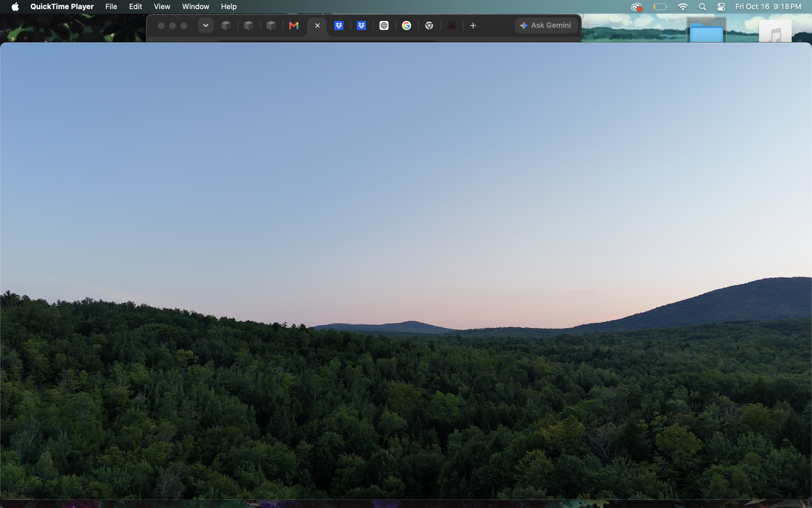Close the active Chrome tab
Viewport: 812px width, 508px height.
tap(318, 26)
